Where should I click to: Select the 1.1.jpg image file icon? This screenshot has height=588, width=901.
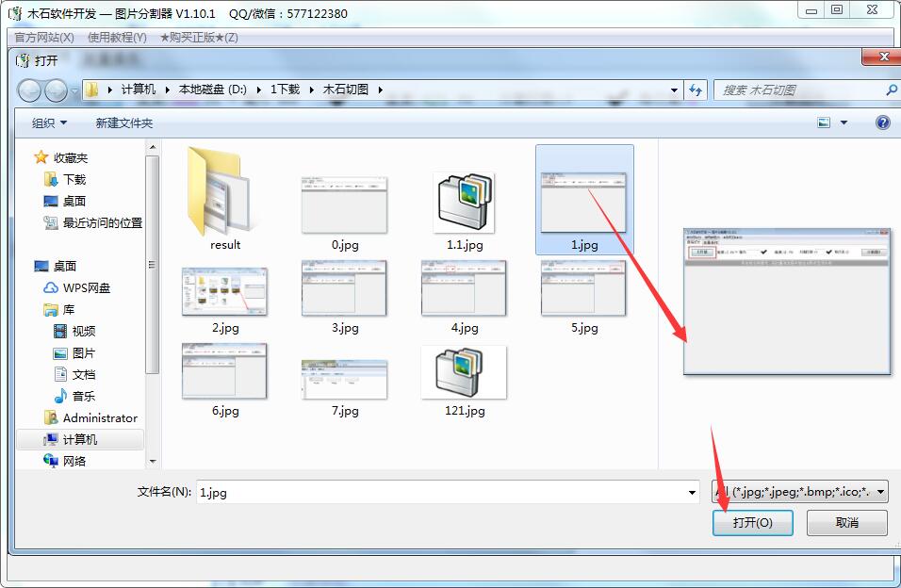click(x=465, y=204)
